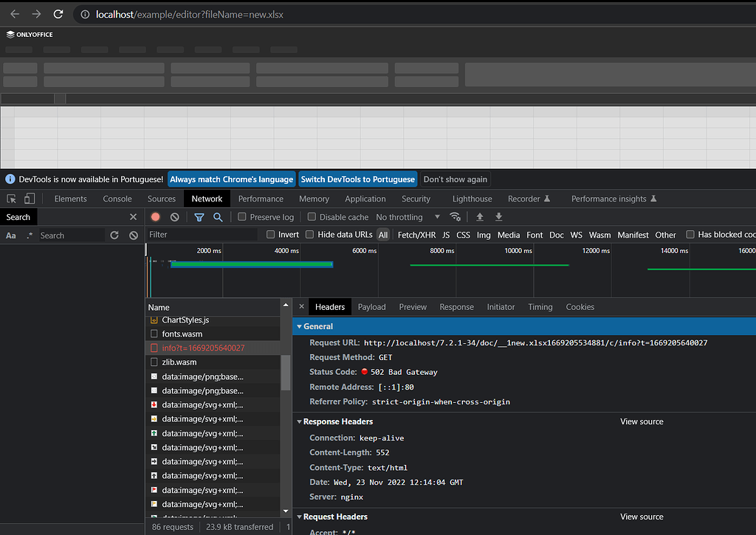The height and width of the screenshot is (535, 756).
Task: Enable the Preserve log checkbox
Action: (242, 216)
